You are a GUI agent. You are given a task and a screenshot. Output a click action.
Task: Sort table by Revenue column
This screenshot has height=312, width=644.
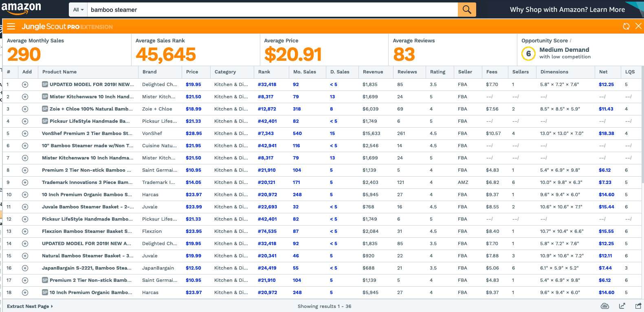tap(373, 72)
